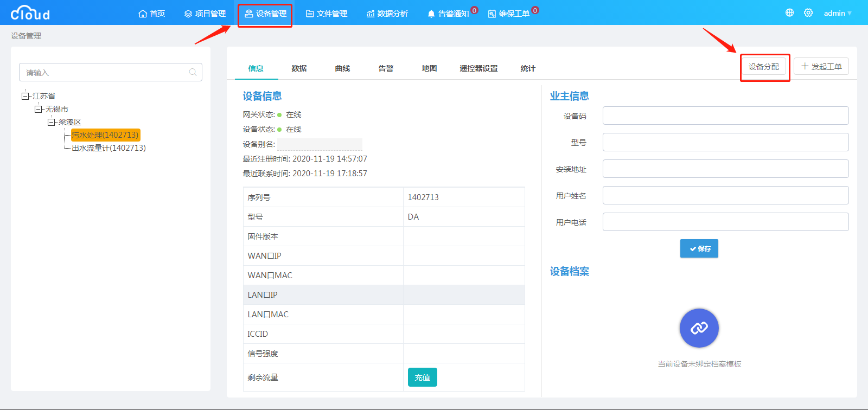Switch to the 曲线 tab
The height and width of the screenshot is (410, 868).
point(343,68)
